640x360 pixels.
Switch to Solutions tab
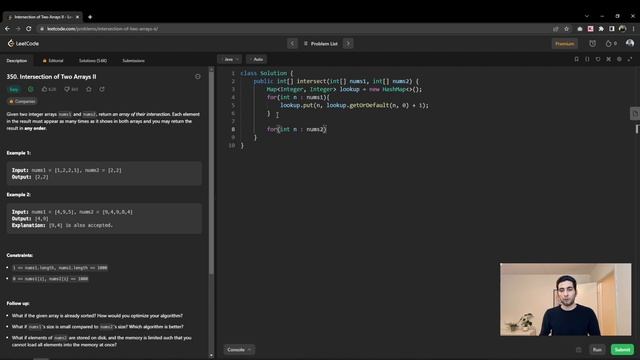(x=93, y=60)
